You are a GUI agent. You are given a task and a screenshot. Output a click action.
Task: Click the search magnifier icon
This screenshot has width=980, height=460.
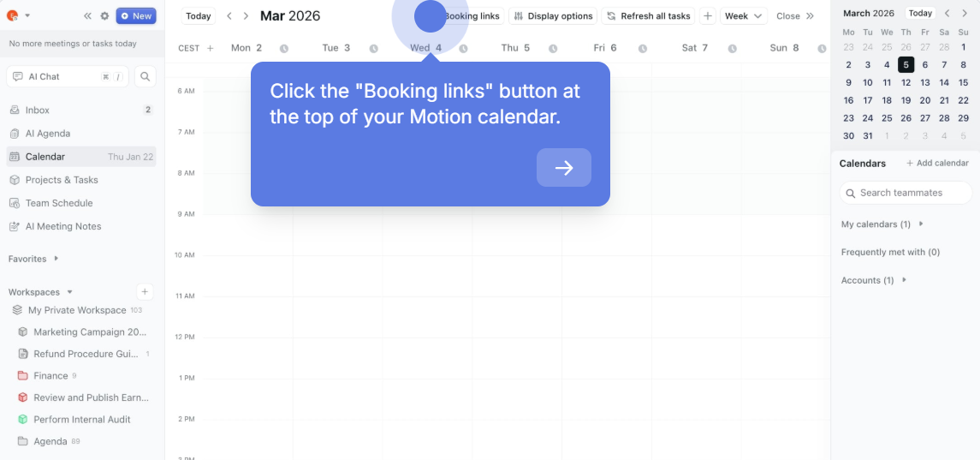click(x=145, y=76)
